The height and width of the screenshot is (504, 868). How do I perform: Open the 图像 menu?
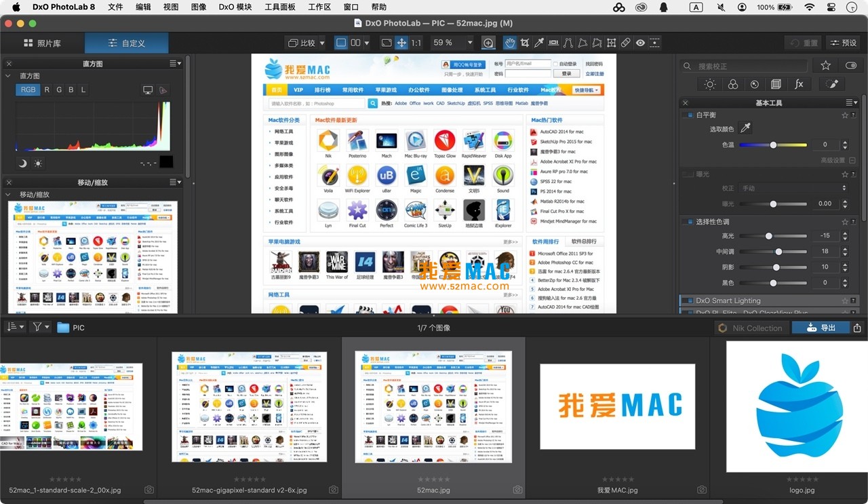coord(199,7)
